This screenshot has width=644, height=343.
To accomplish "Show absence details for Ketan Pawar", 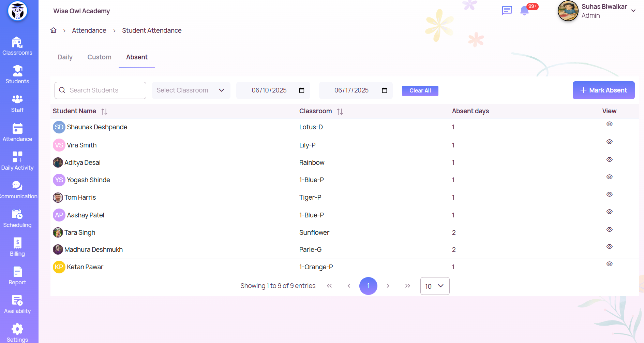I will click(609, 264).
